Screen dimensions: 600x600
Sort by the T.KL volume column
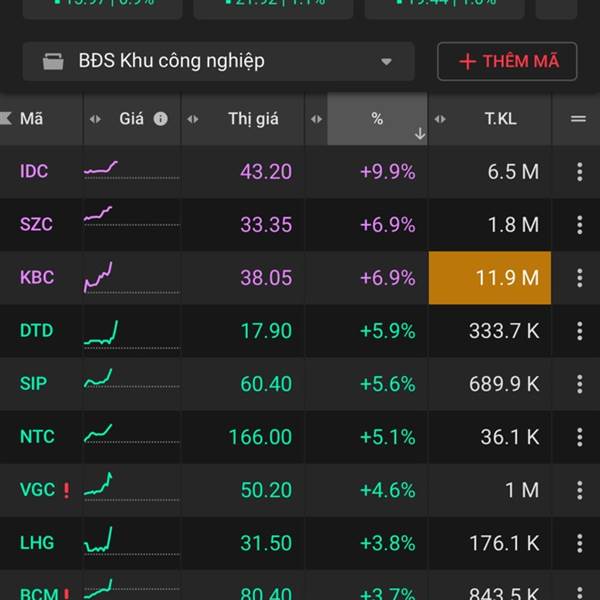coord(500,119)
